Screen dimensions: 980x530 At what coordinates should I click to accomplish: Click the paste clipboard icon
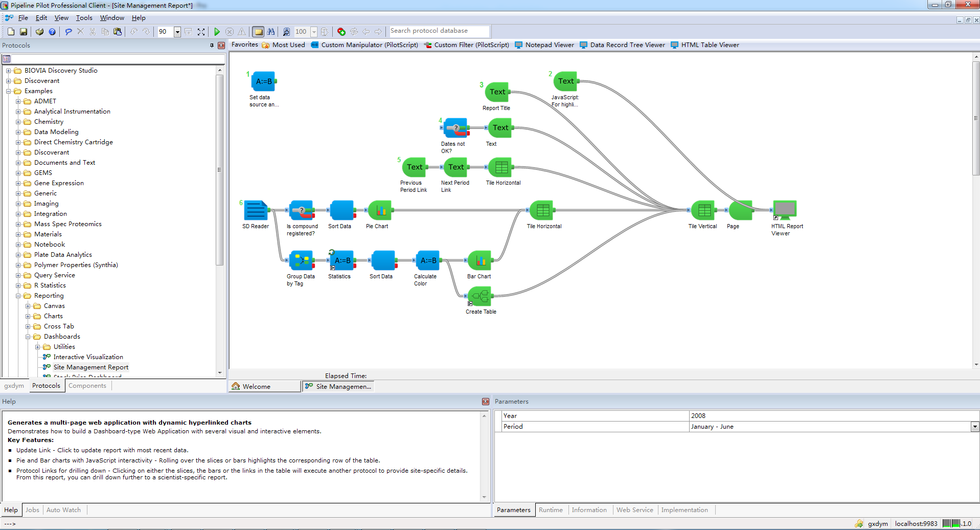118,32
